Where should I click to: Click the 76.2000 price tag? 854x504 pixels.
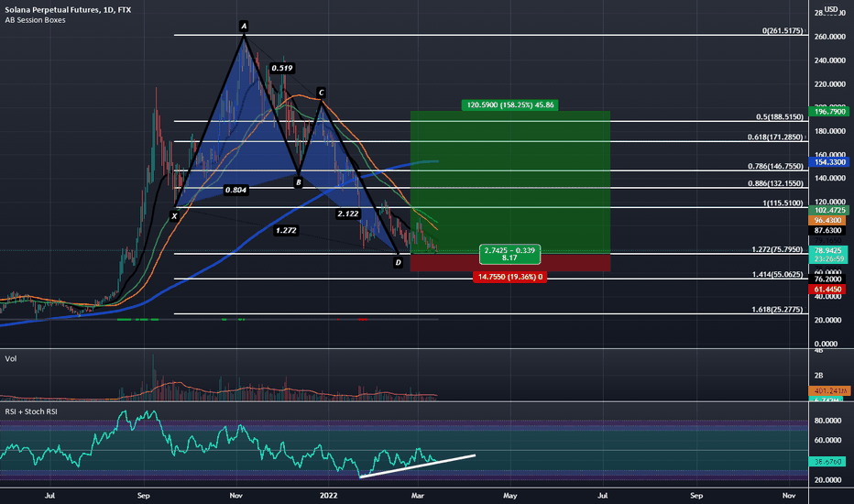tap(827, 279)
